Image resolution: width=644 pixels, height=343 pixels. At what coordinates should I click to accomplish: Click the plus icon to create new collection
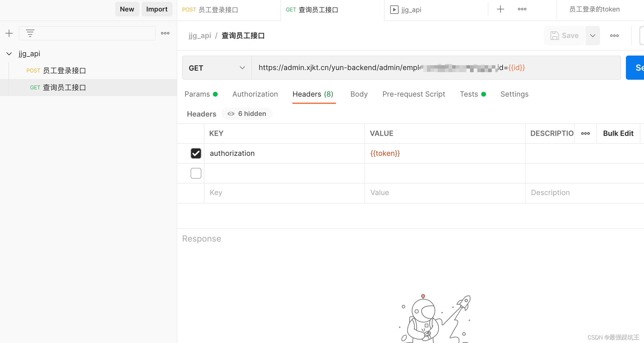[9, 33]
